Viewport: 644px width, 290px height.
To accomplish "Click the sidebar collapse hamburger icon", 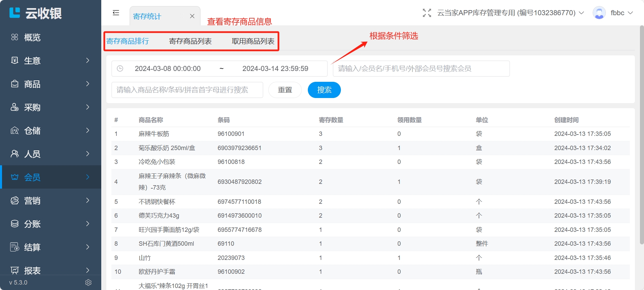I will 116,13.
